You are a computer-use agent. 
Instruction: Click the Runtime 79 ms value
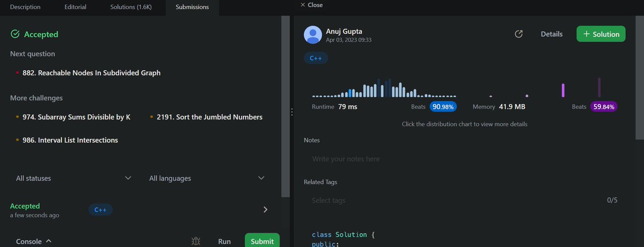[348, 107]
